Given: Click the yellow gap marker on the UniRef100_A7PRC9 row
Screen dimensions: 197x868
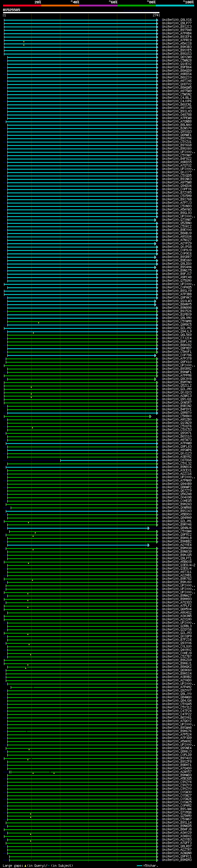Looking at the screenshot, I should click(x=24, y=42).
